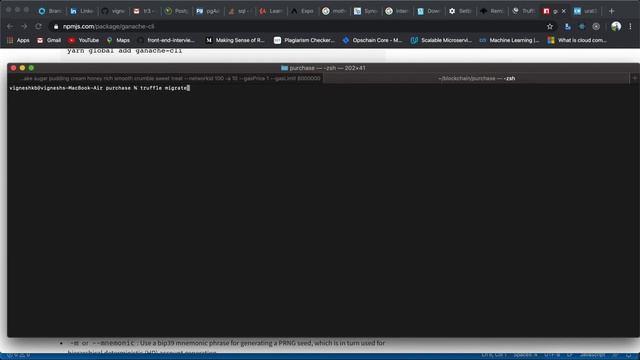Select the ganache-cli terminal tab
Image resolution: width=640 pixels, height=360 pixels.
coord(165,78)
